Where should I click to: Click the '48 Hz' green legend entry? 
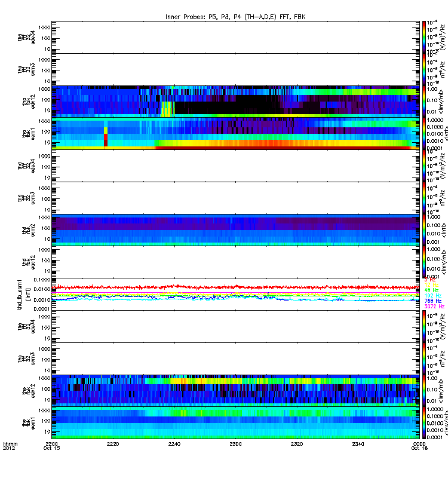click(x=431, y=290)
